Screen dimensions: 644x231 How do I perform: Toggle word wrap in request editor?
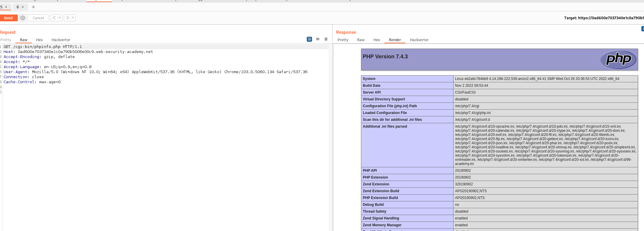coord(309,39)
